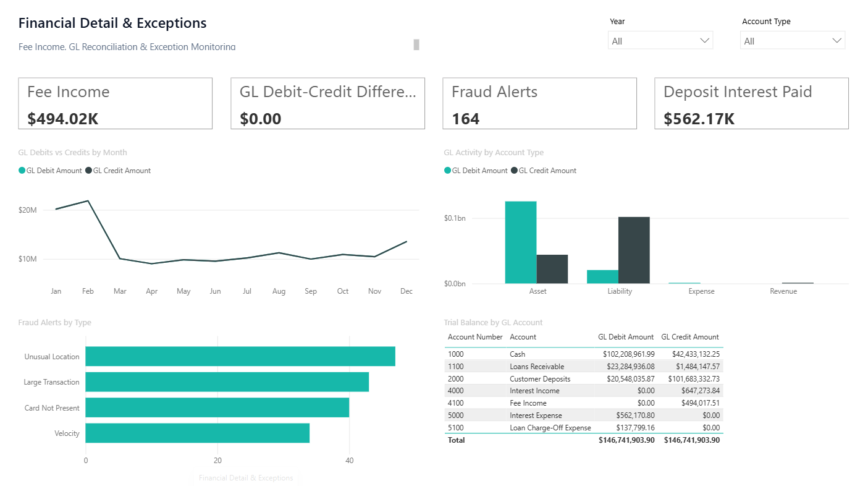Click the $137,799.16 debit value
The width and height of the screenshot is (868, 486).
coord(636,428)
